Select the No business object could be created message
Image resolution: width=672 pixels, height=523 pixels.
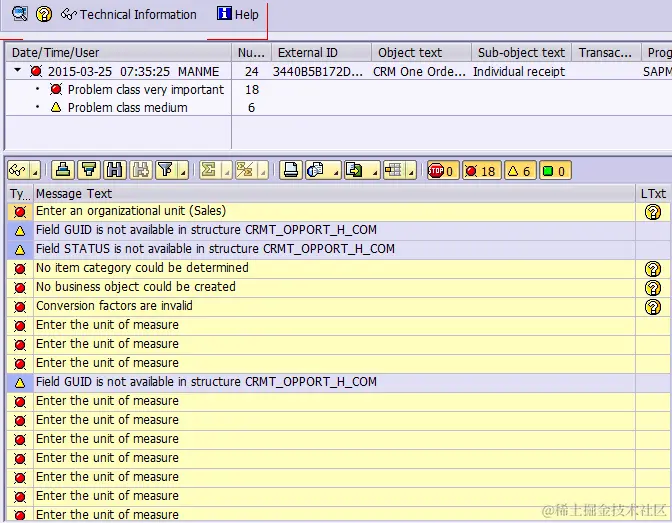[334, 287]
